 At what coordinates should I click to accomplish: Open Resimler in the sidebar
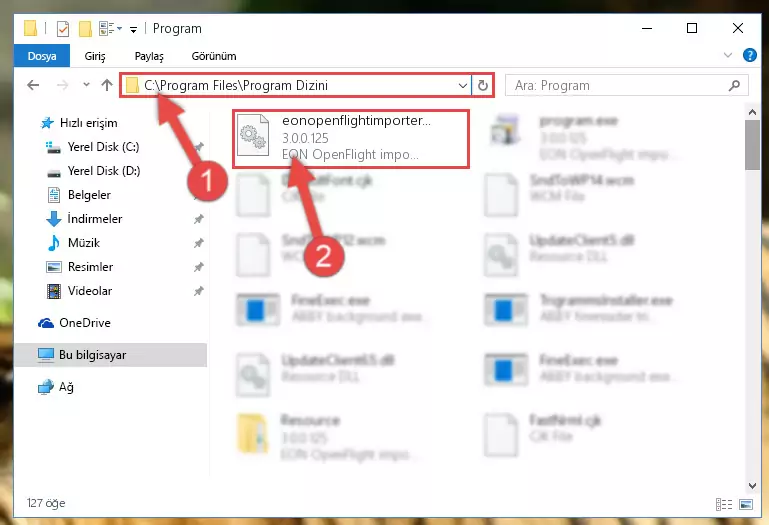(x=90, y=267)
